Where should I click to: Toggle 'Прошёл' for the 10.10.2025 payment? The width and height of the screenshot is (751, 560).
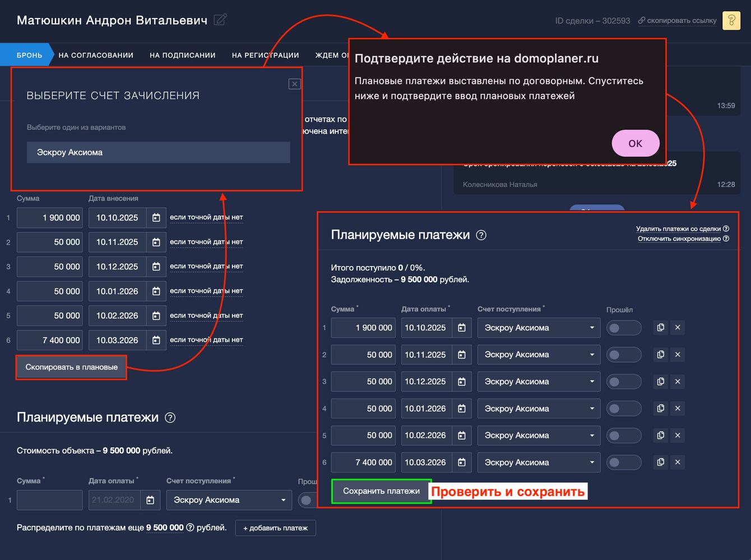(x=623, y=328)
